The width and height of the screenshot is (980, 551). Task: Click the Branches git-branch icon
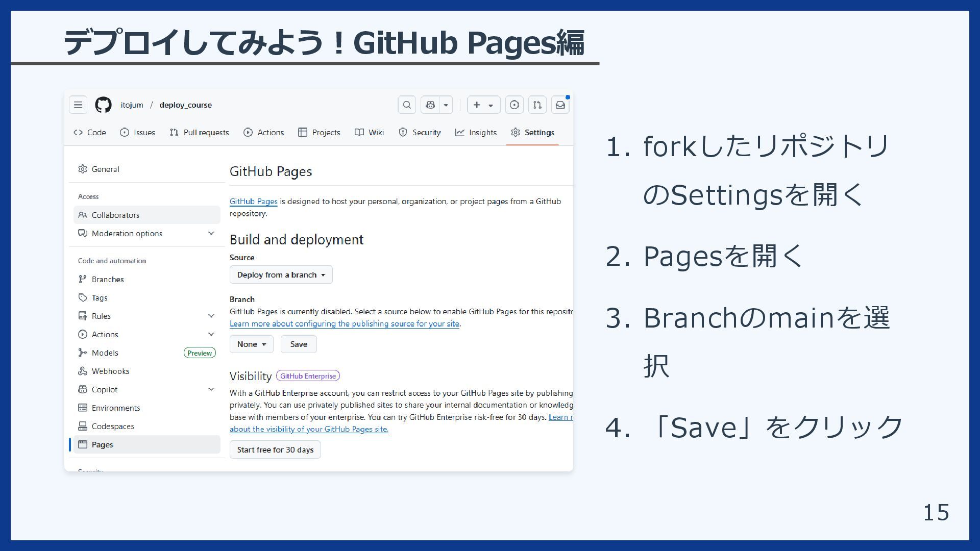(83, 280)
